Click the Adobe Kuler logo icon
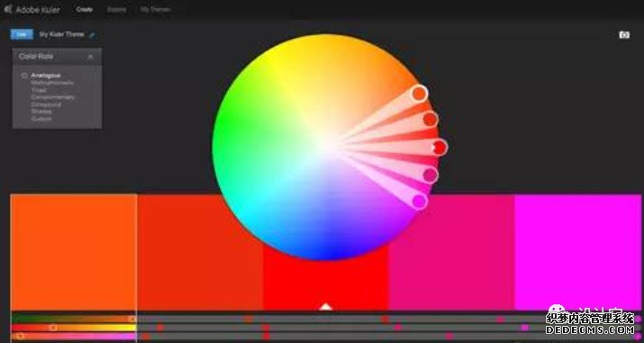Screen dimensions: 644x343 click(7, 9)
